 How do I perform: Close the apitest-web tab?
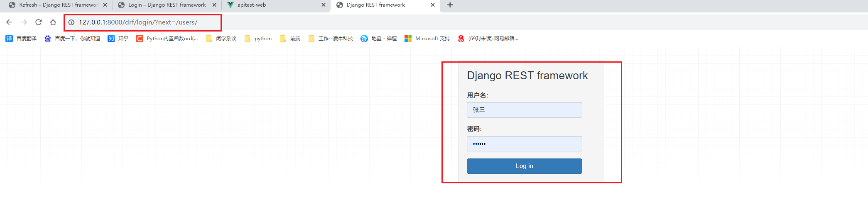[x=324, y=5]
